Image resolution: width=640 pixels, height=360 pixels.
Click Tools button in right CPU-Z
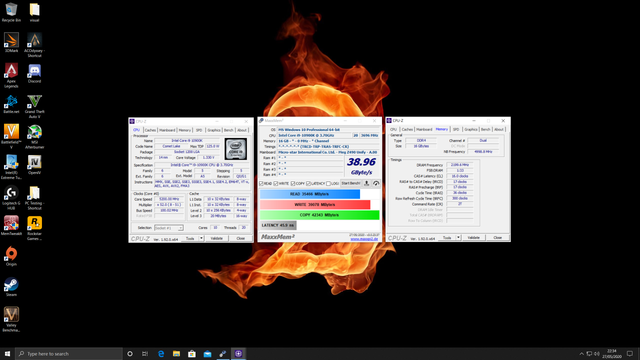(447, 238)
